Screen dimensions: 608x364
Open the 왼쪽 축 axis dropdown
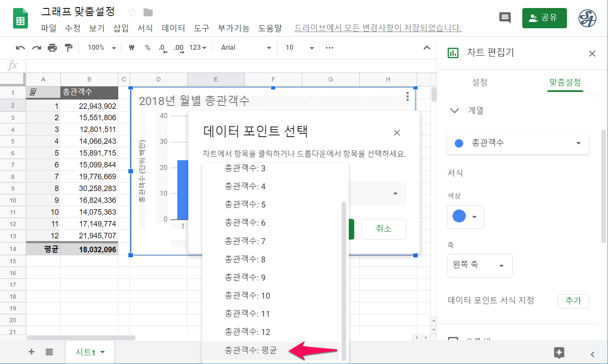(x=479, y=265)
